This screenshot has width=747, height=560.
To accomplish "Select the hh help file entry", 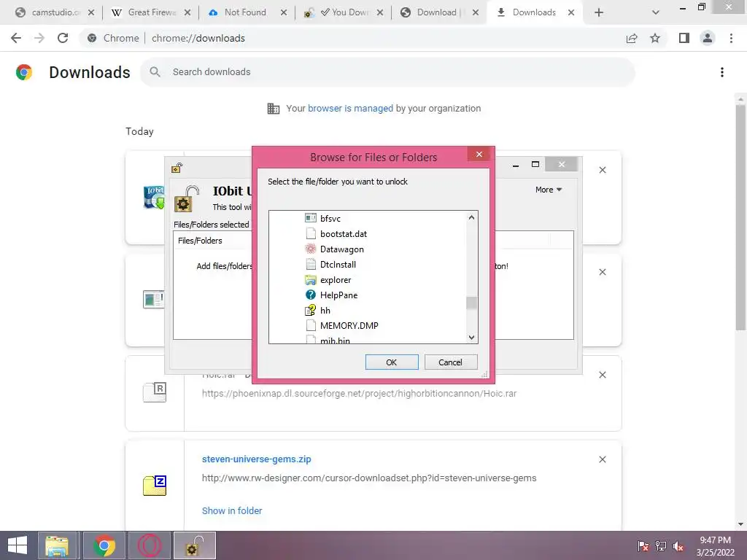I will pyautogui.click(x=325, y=311).
